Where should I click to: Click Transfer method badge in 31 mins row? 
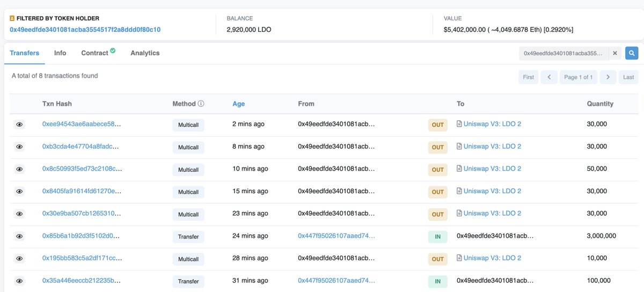coord(188,281)
